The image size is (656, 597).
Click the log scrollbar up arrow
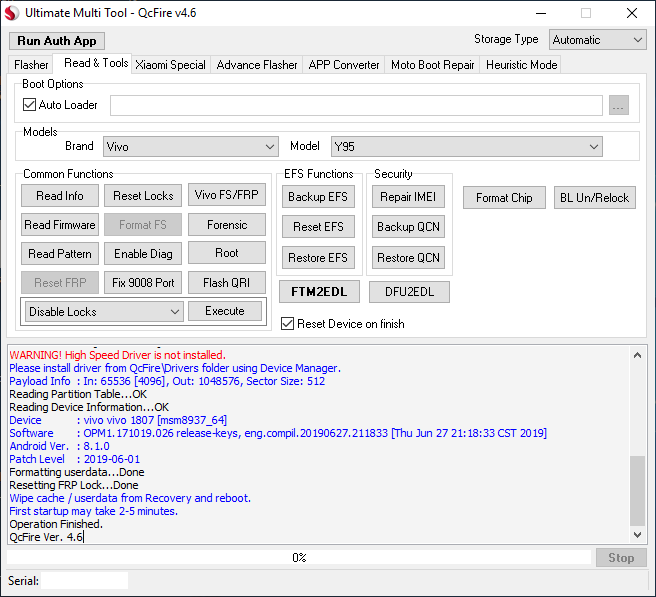[637, 356]
